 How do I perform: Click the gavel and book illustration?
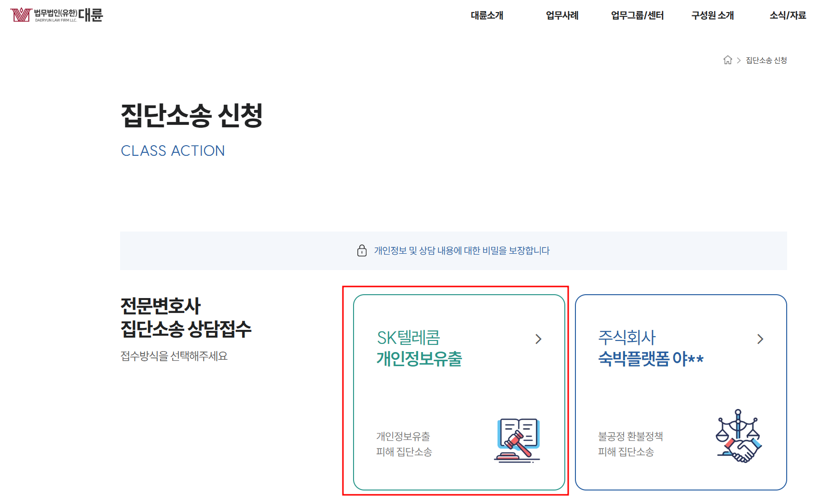[x=517, y=439]
